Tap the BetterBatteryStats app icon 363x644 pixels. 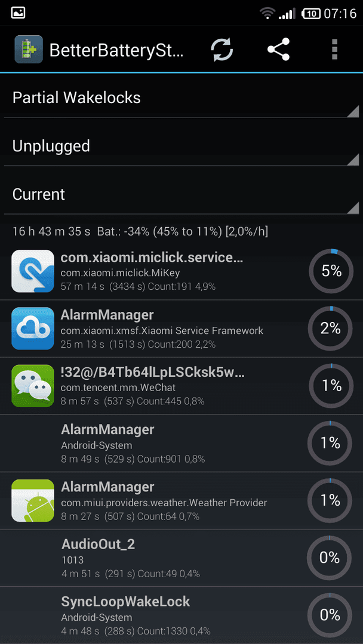[29, 49]
